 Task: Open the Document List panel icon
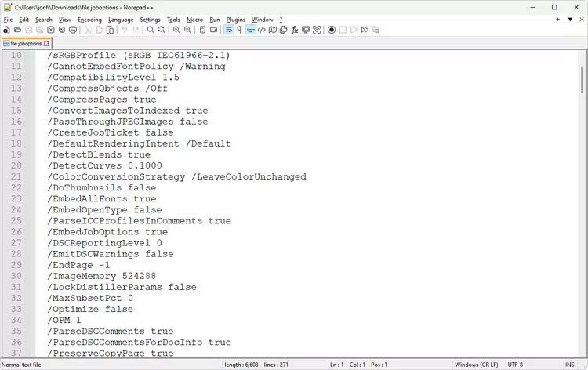[x=284, y=30]
